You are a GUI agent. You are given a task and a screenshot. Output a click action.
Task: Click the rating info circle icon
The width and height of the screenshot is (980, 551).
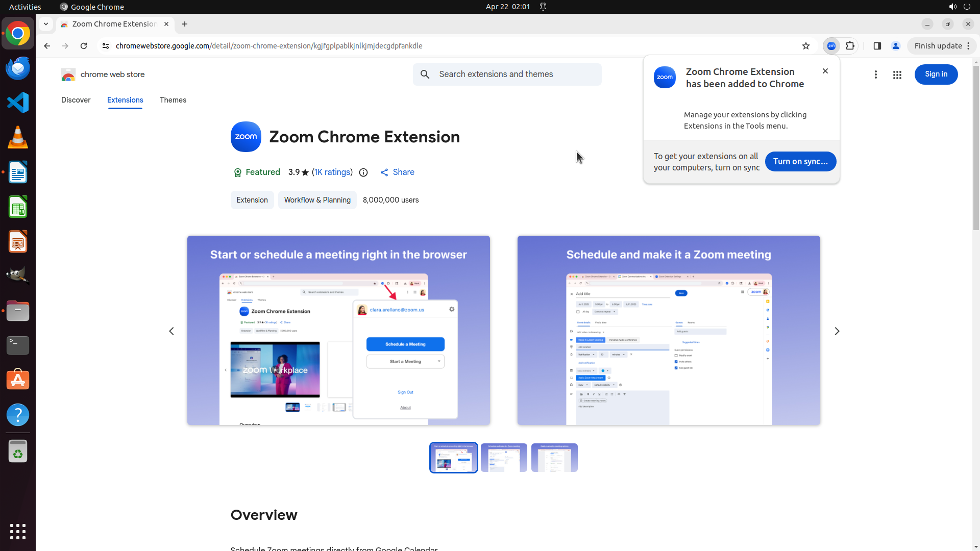click(x=363, y=172)
